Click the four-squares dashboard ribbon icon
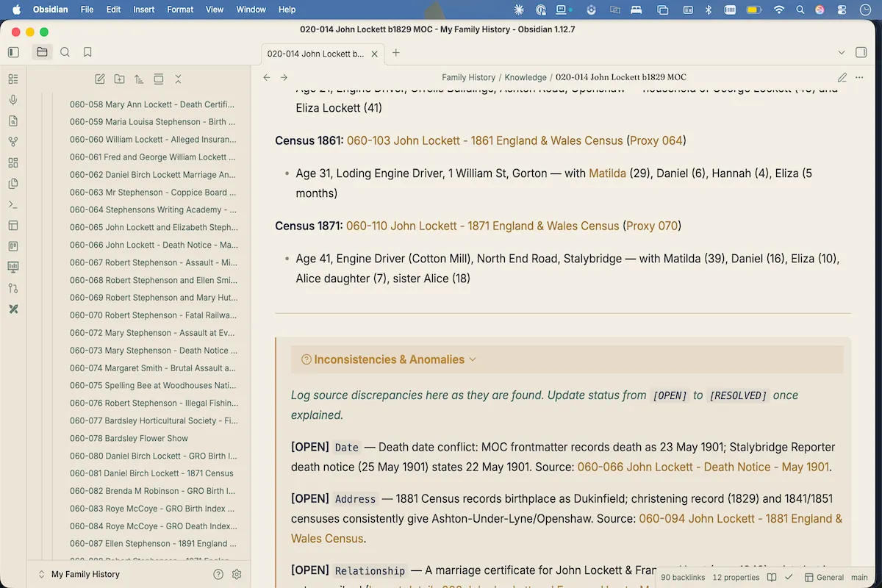The width and height of the screenshot is (882, 588). point(13,162)
